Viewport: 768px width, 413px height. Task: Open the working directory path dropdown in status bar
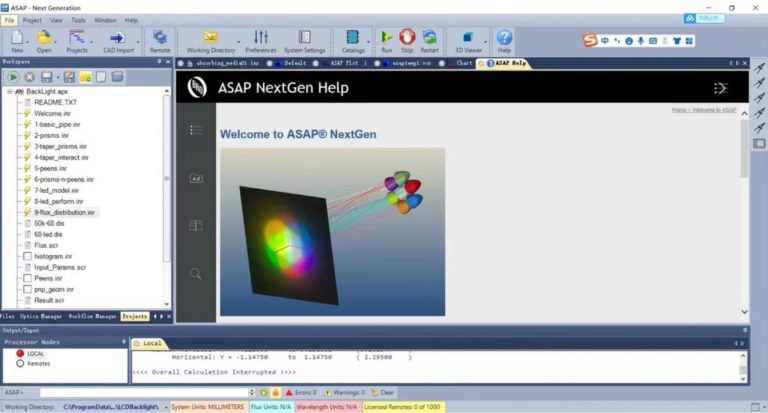tap(166, 407)
